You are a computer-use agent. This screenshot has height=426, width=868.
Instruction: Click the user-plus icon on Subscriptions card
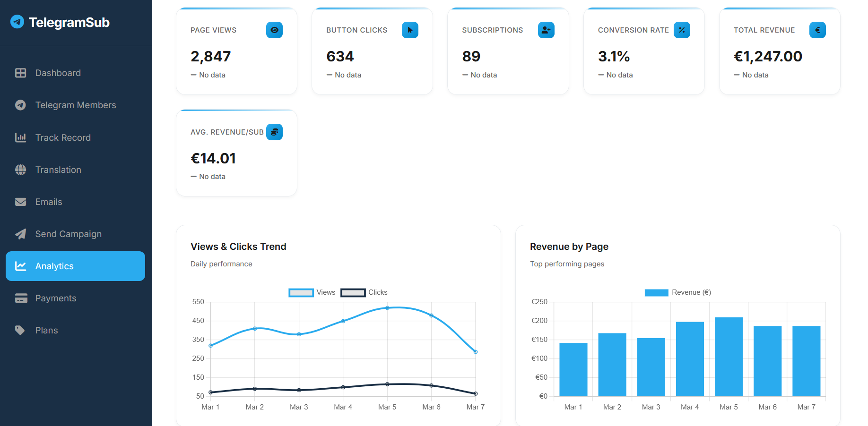click(x=546, y=30)
